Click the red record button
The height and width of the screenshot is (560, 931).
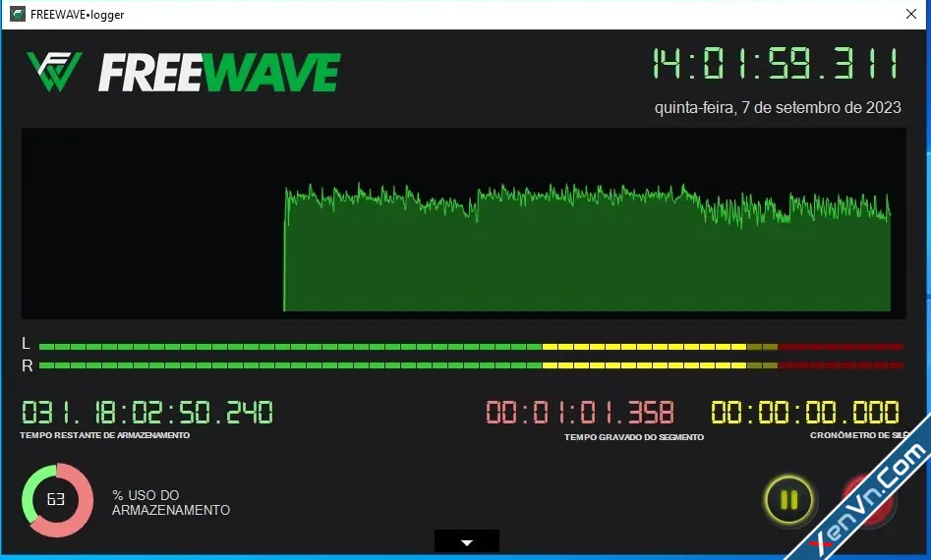click(x=869, y=500)
